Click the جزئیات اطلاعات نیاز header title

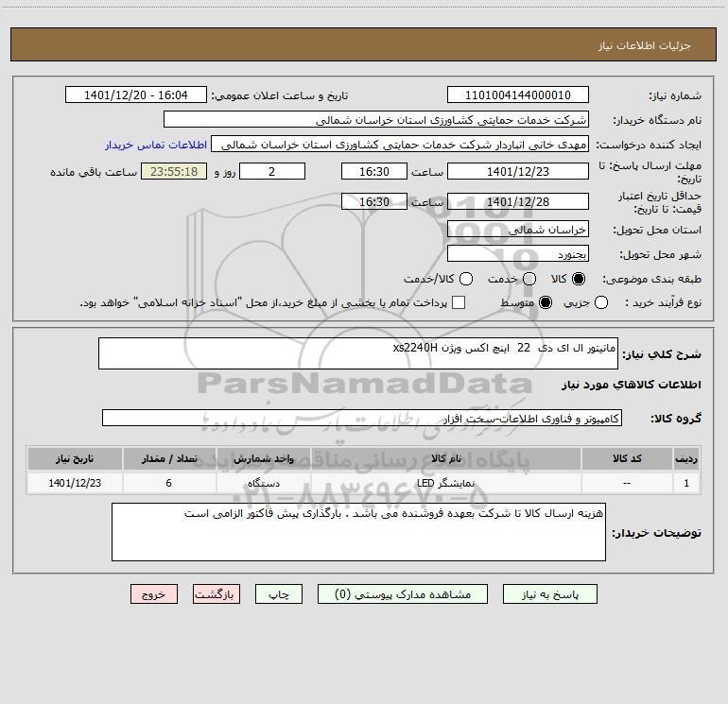tap(644, 45)
